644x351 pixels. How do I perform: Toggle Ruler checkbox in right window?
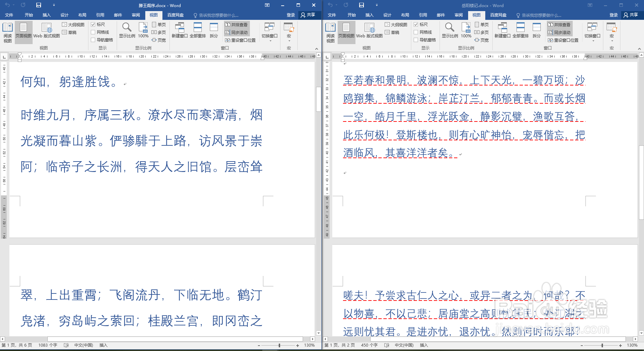click(x=416, y=25)
